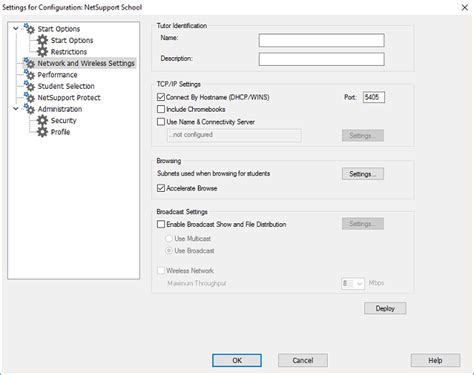Collapse the Start Options tree node
The height and width of the screenshot is (375, 474).
pyautogui.click(x=16, y=29)
